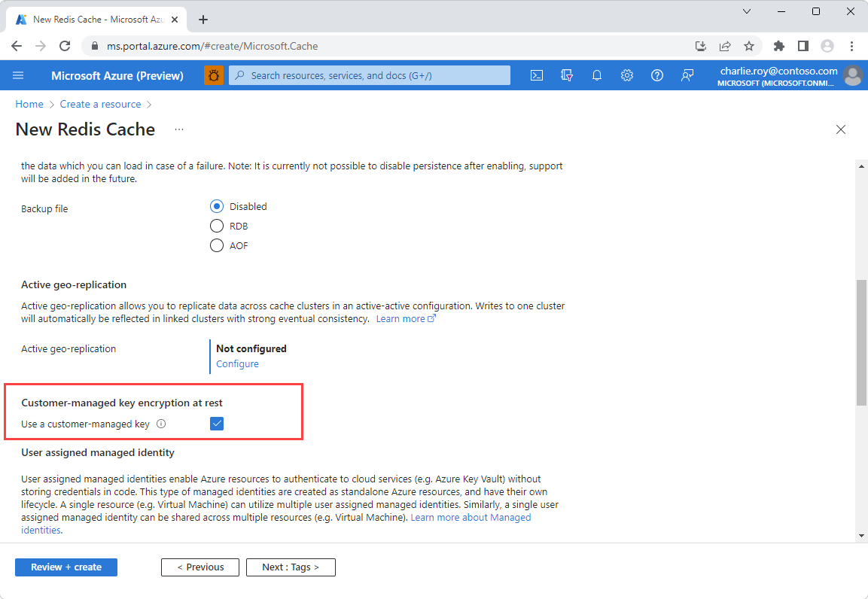
Task: Select the RDB backup file option
Action: 217,226
